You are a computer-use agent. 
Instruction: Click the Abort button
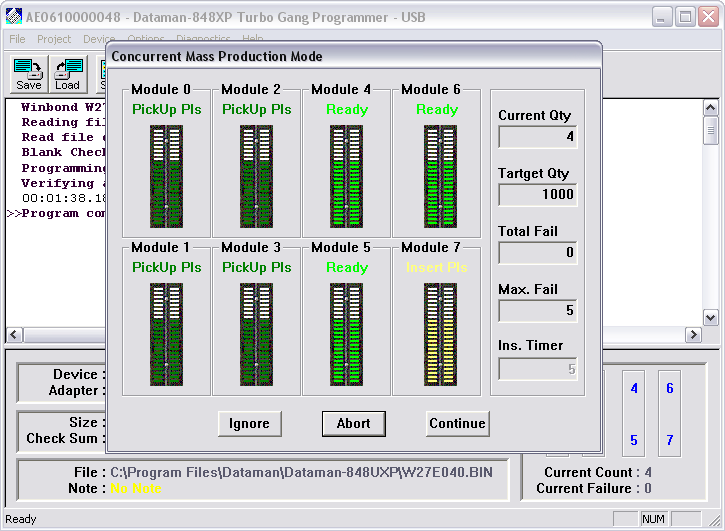pyautogui.click(x=354, y=424)
